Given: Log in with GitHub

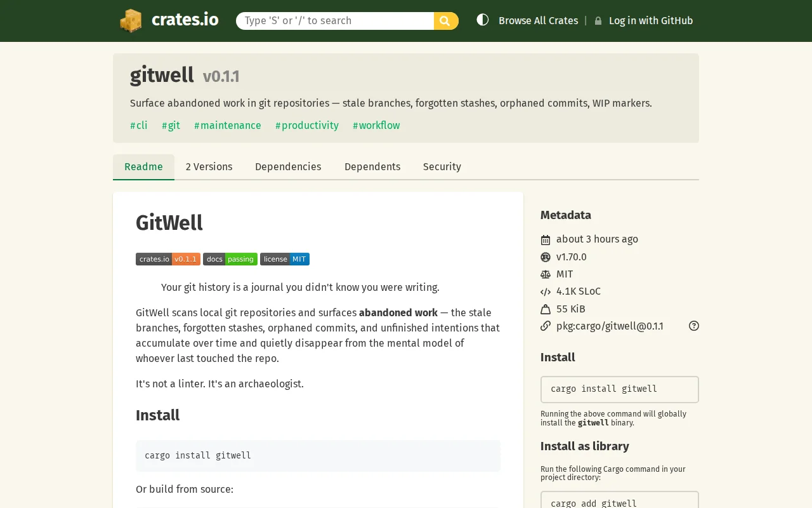Looking at the screenshot, I should click(x=651, y=21).
